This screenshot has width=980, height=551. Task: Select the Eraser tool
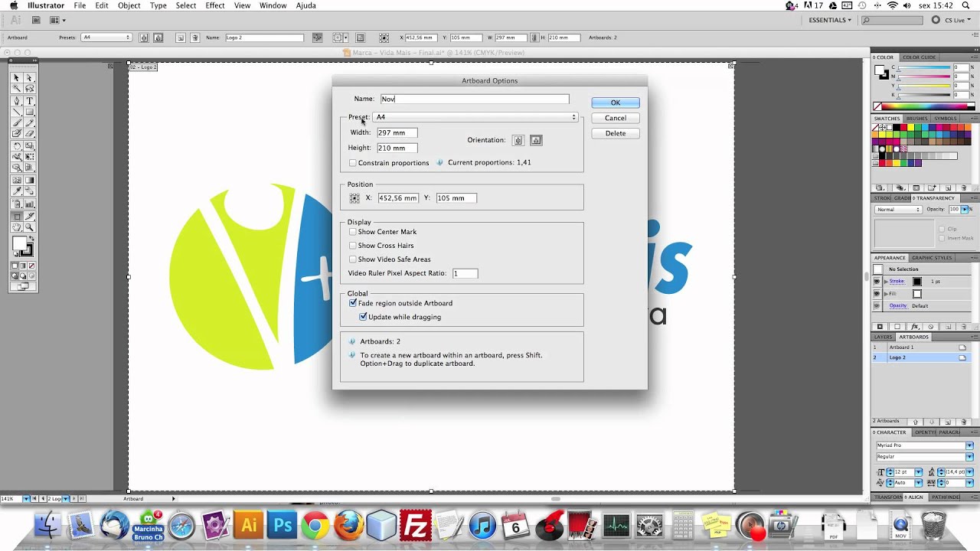(30, 132)
